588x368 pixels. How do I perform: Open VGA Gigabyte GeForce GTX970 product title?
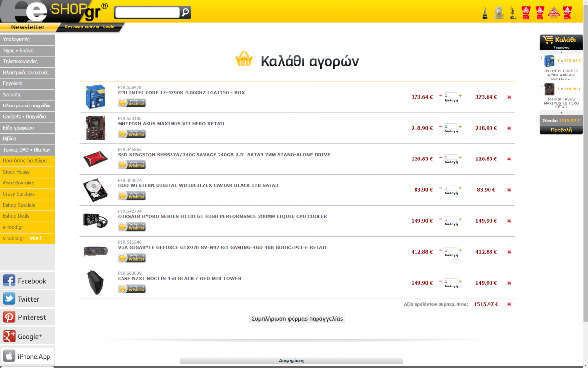tap(222, 248)
